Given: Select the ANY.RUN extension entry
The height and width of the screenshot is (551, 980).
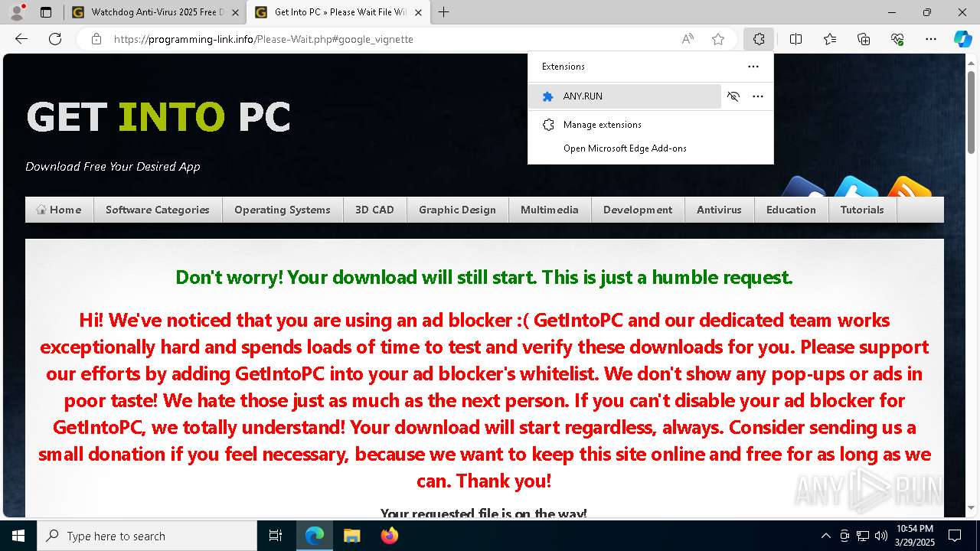Looking at the screenshot, I should point(626,96).
